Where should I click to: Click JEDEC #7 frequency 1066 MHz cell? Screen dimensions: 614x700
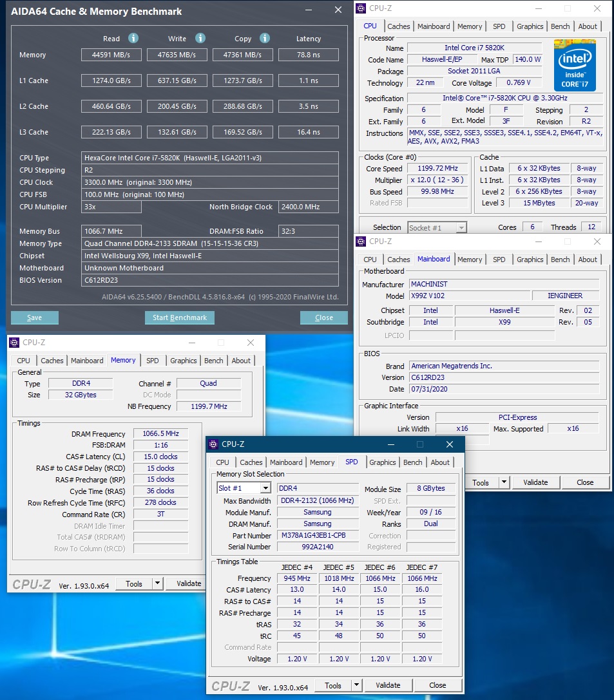(422, 578)
